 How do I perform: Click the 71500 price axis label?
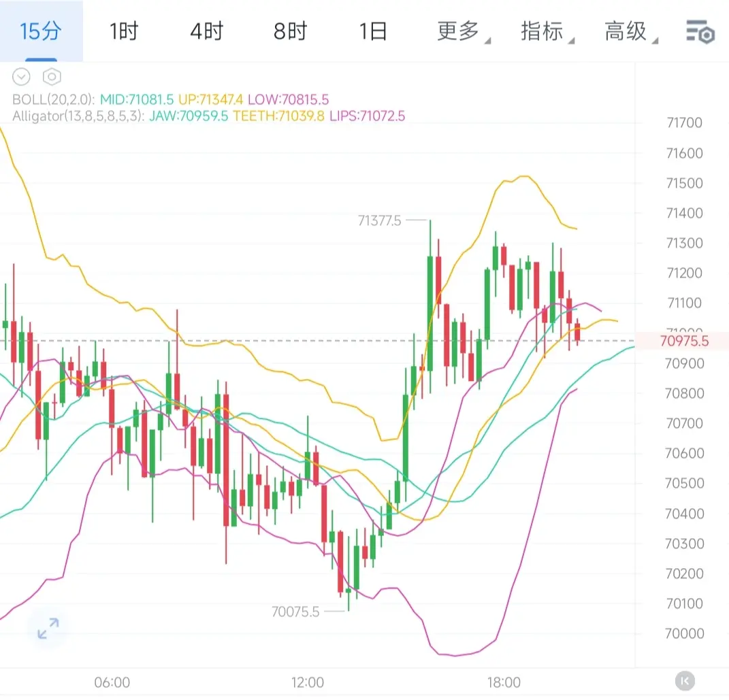pos(684,183)
